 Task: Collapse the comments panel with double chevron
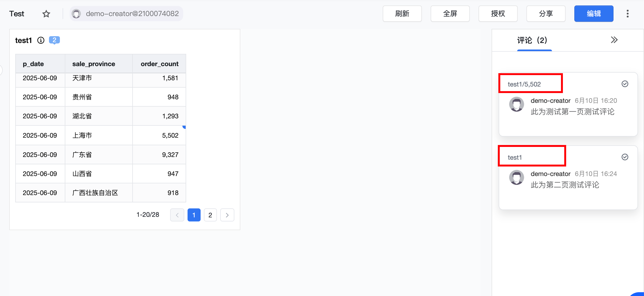614,40
